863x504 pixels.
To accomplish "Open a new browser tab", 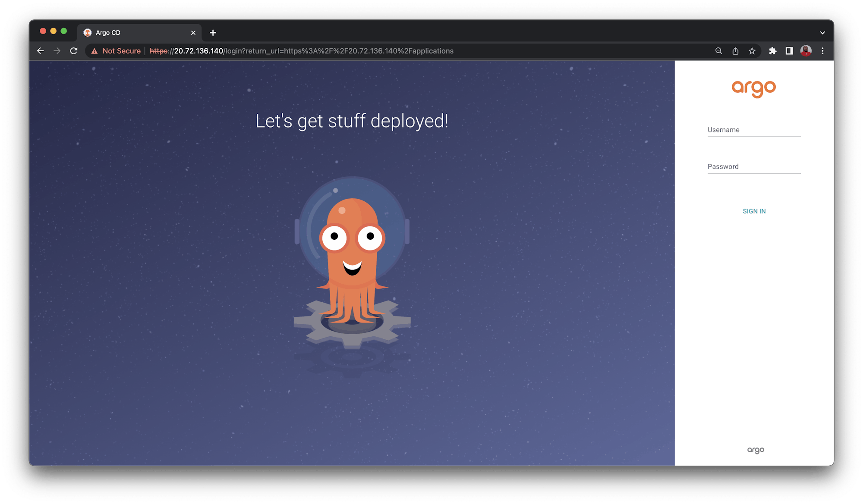I will click(213, 33).
